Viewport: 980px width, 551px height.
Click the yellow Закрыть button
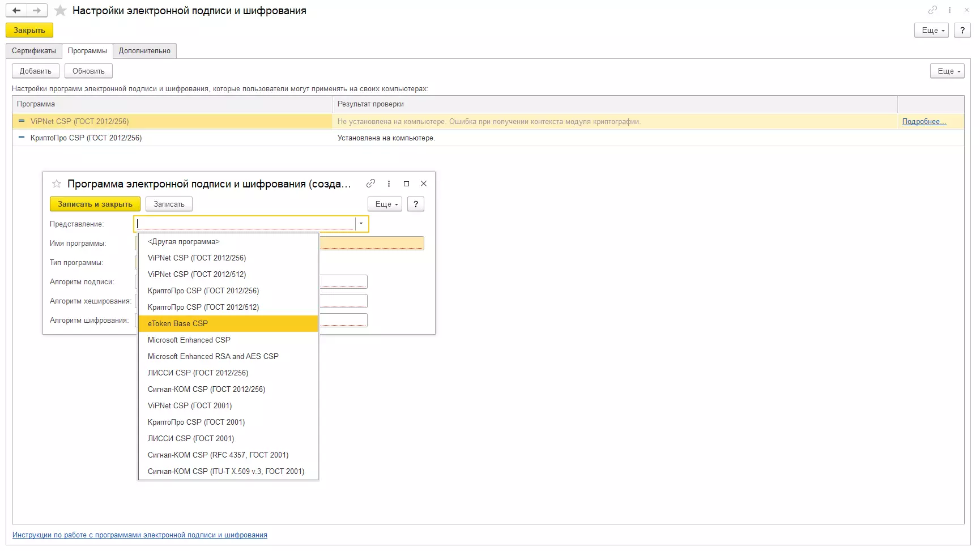(x=29, y=30)
